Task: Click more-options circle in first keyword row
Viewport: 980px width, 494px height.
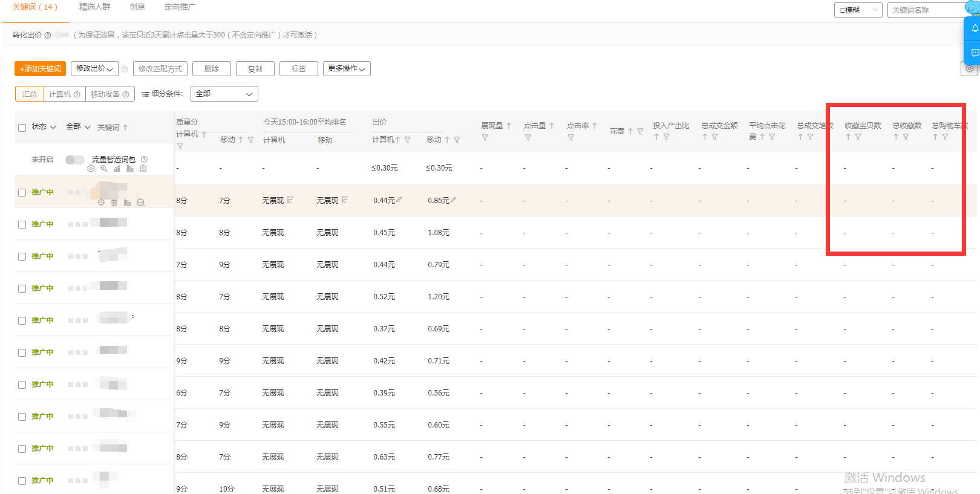Action: (x=140, y=203)
